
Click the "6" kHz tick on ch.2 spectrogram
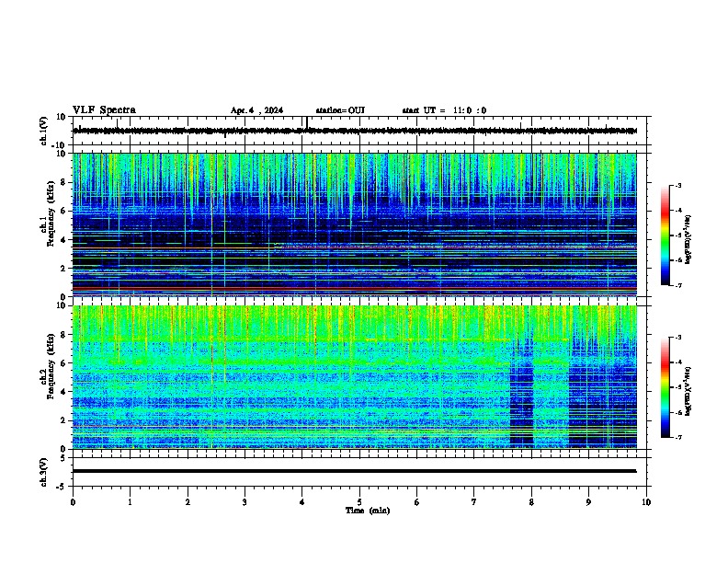(63, 362)
